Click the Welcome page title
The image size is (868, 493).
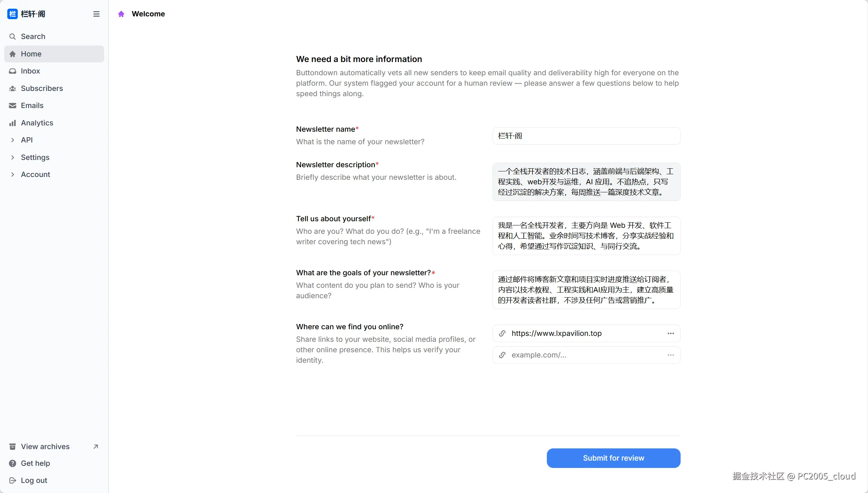[148, 14]
